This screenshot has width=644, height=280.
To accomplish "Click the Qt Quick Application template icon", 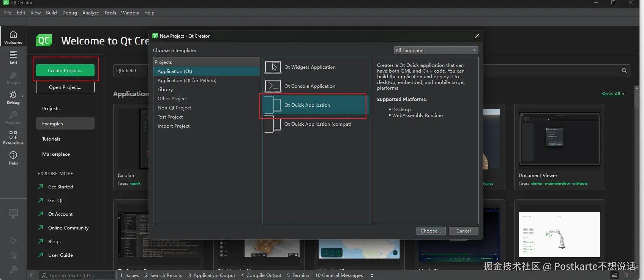I will click(273, 105).
